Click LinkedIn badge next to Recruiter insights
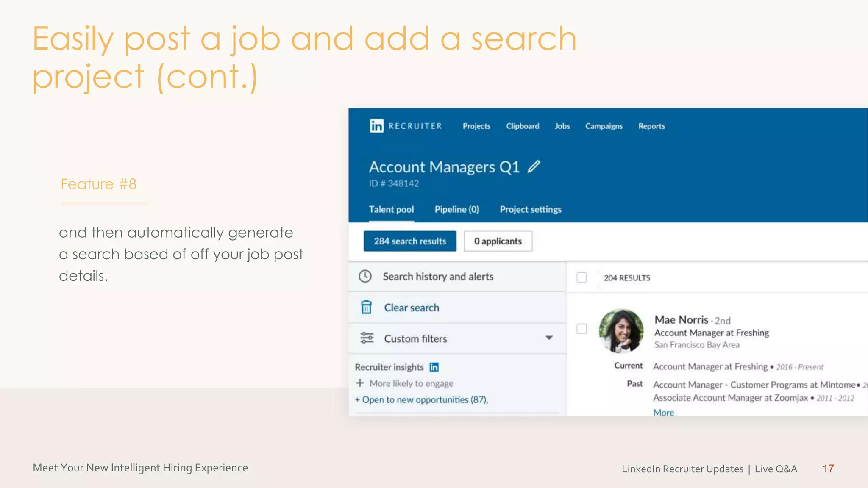This screenshot has width=868, height=488. click(434, 367)
